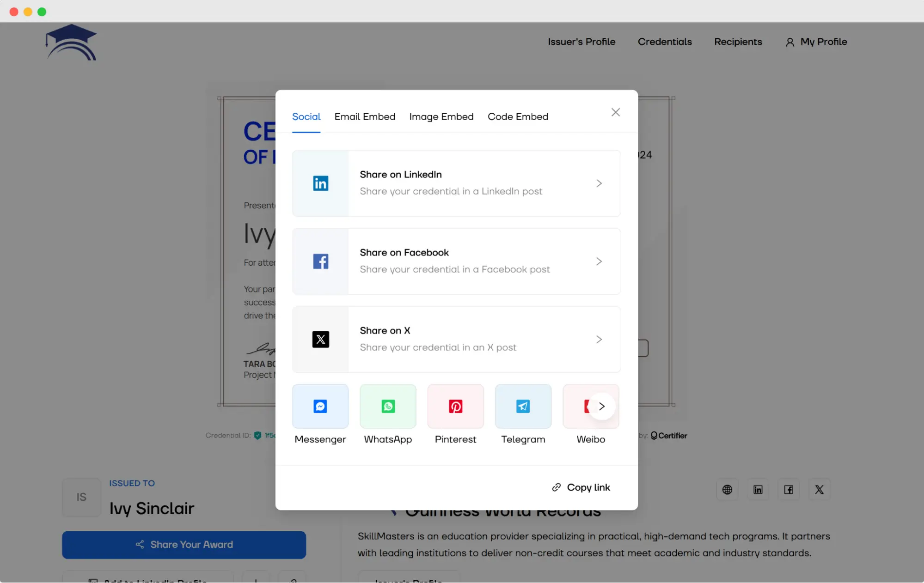Close the sharing dialog
924x583 pixels.
[x=615, y=112]
